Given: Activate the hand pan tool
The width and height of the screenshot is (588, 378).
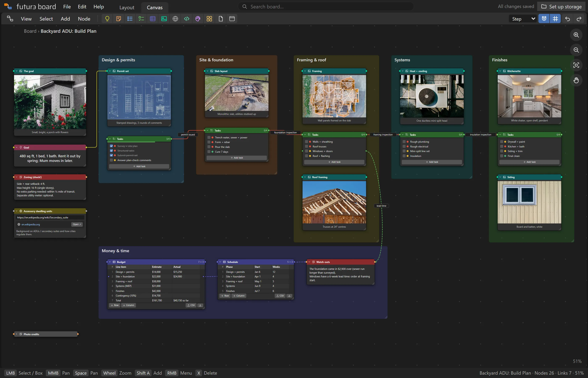Looking at the screenshot, I should (576, 80).
